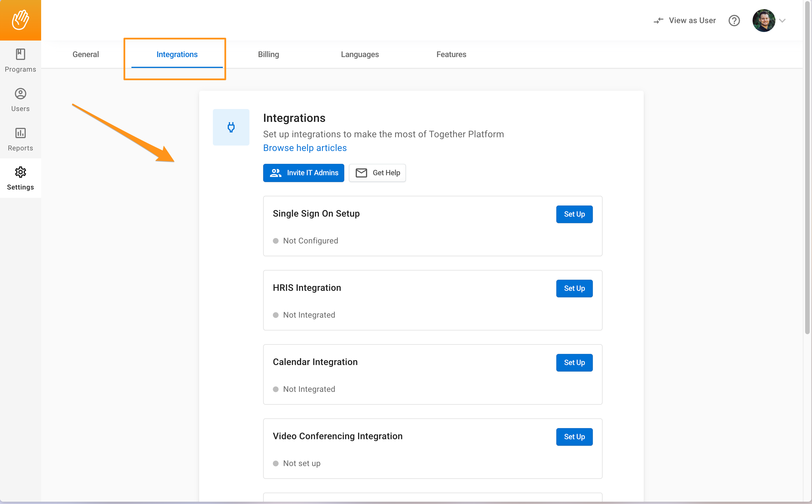The image size is (812, 504).
Task: Click the envelope icon inside Get Help button
Action: [362, 173]
